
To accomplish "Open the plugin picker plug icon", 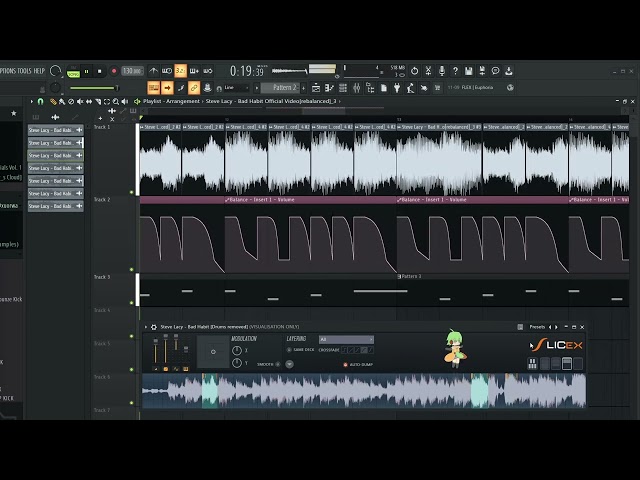I will 397,88.
